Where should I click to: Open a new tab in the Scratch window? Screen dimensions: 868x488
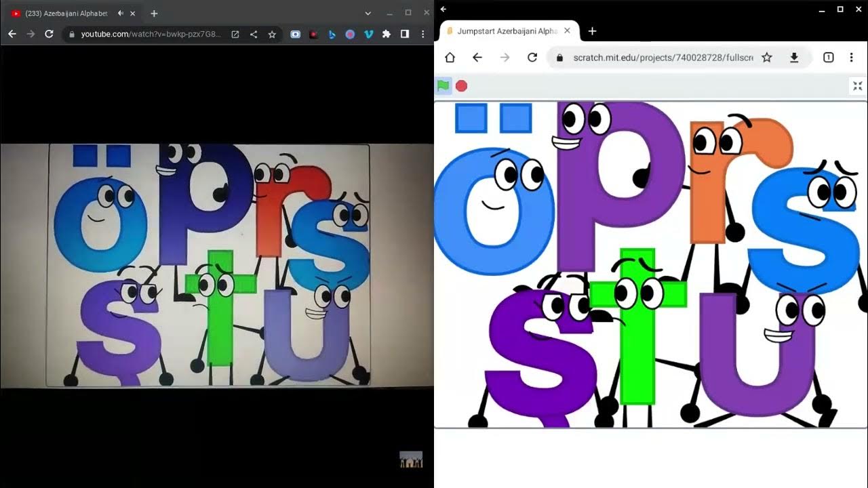[592, 31]
